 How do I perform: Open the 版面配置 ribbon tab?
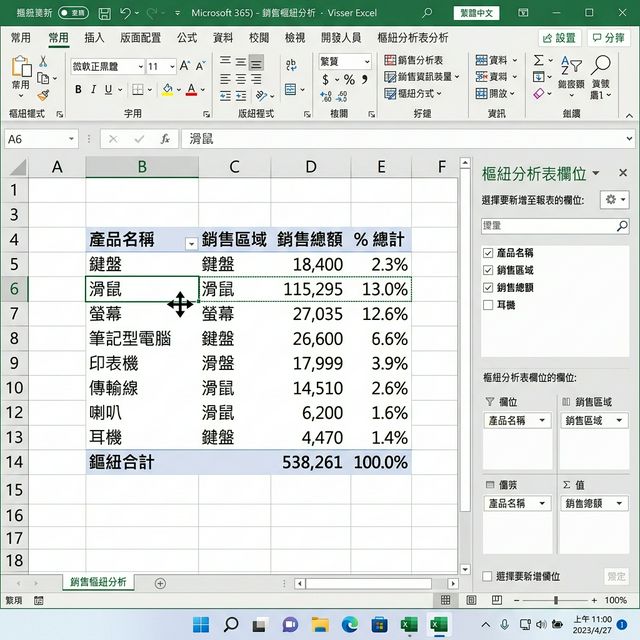click(140, 38)
